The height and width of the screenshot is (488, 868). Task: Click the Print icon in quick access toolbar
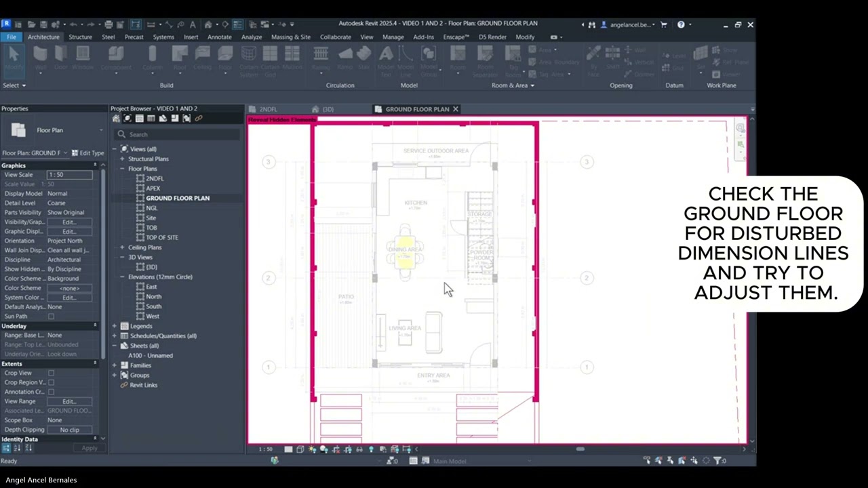pos(108,24)
